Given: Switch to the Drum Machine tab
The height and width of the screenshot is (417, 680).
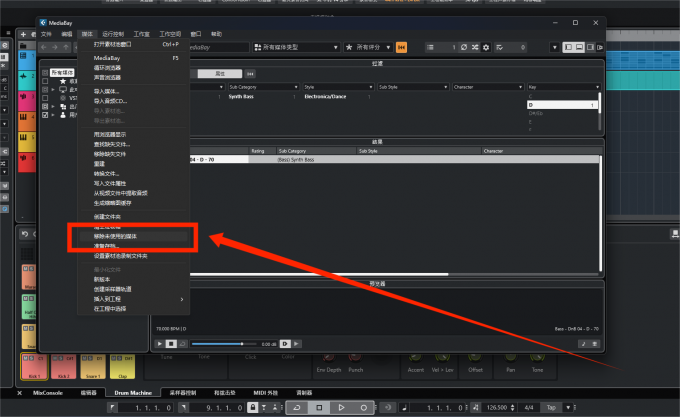Looking at the screenshot, I should click(133, 393).
